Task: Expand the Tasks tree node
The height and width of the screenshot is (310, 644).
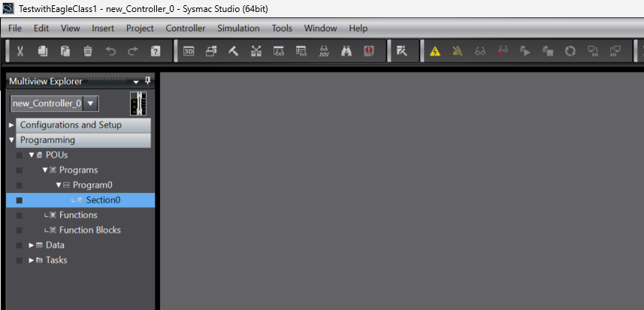Action: tap(32, 260)
